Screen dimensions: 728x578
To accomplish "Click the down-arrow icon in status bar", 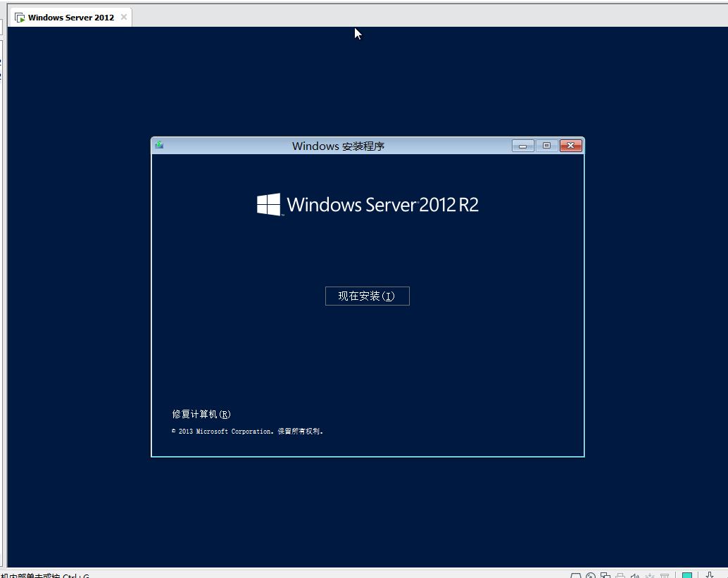I will (710, 575).
